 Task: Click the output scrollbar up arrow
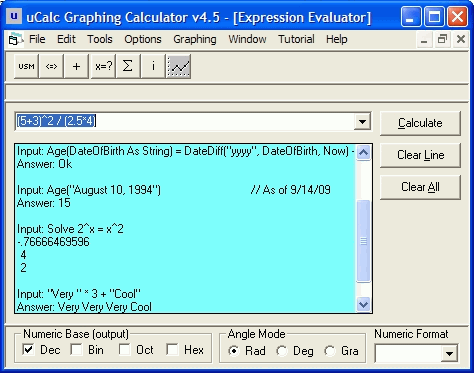(363, 153)
